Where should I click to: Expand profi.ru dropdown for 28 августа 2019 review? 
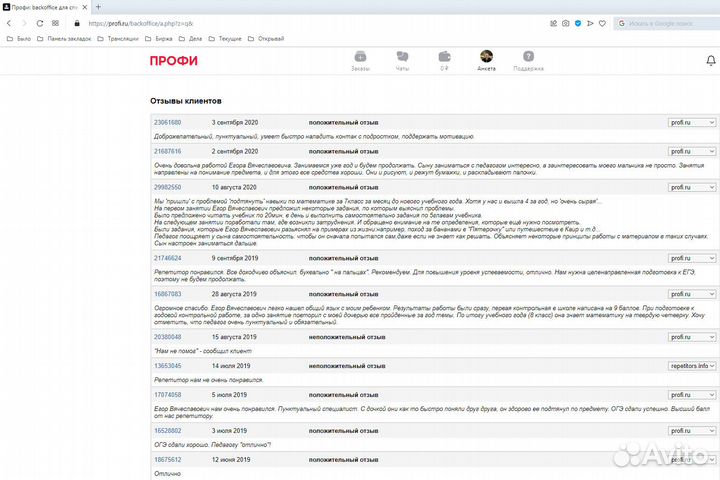(692, 294)
